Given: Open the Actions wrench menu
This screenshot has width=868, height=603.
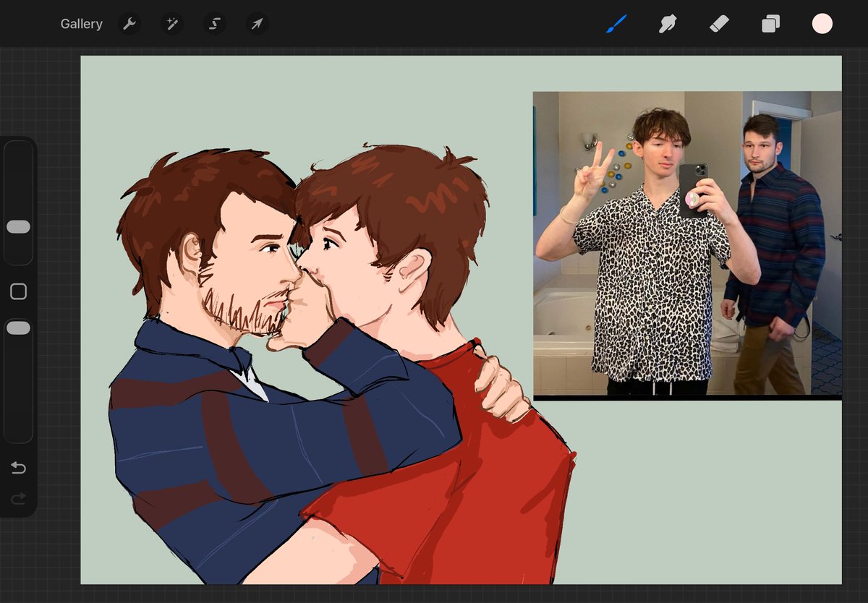Looking at the screenshot, I should (129, 24).
